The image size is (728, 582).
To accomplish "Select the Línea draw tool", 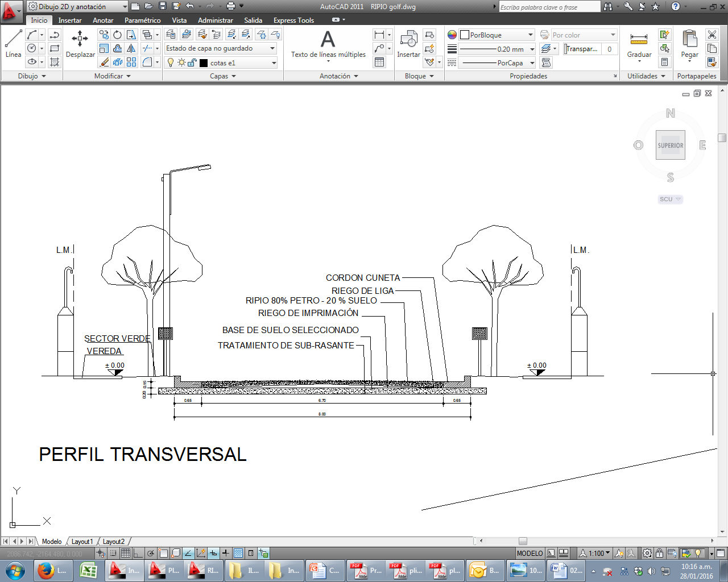I will click(x=13, y=44).
